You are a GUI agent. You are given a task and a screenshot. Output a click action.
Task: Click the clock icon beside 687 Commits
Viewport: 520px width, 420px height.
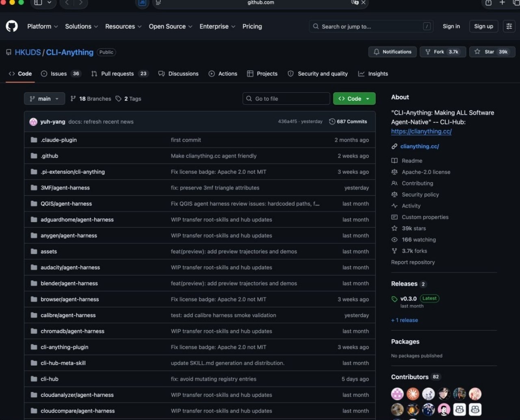pyautogui.click(x=332, y=121)
